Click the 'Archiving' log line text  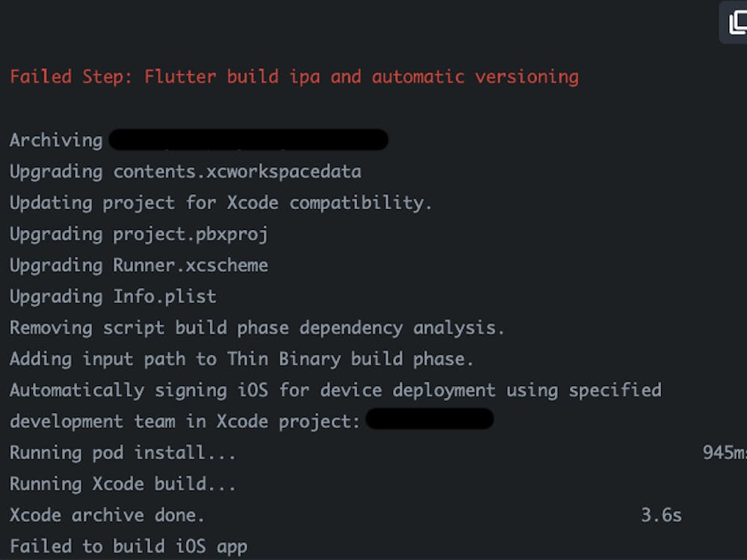click(x=56, y=140)
